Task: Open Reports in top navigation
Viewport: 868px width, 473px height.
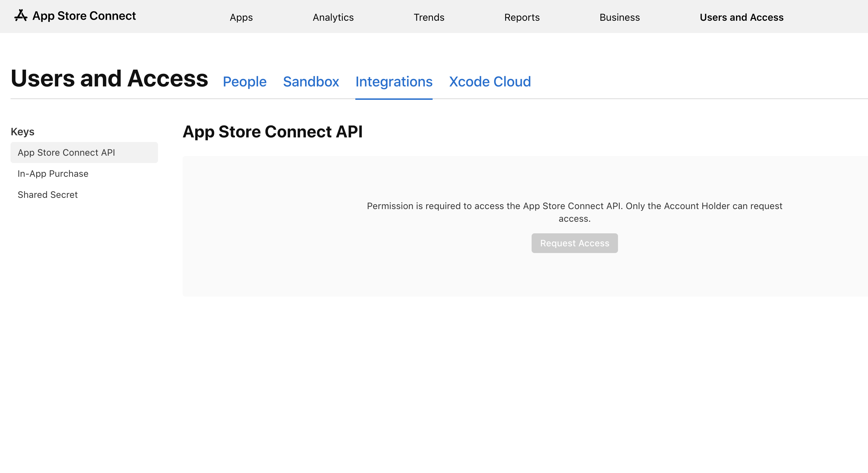Action: point(522,17)
